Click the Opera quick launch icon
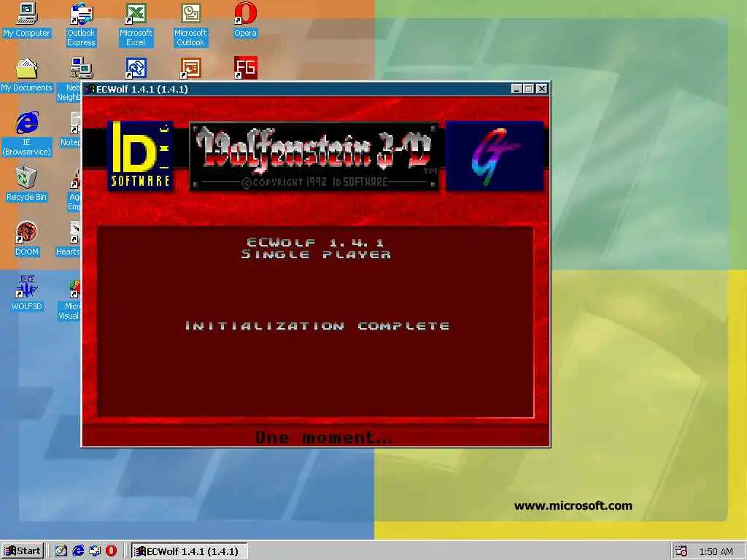Screen dimensions: 747x560 pos(112,551)
